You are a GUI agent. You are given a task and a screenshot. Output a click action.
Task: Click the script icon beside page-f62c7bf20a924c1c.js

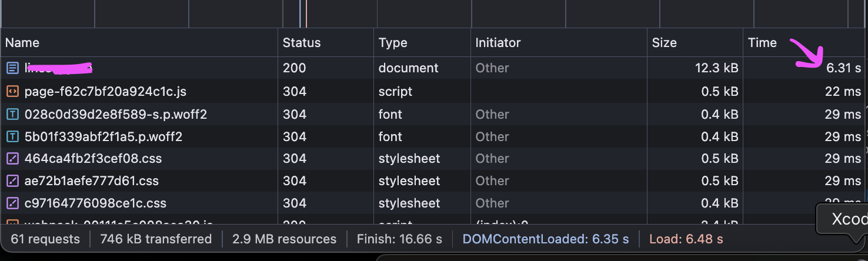[x=12, y=92]
